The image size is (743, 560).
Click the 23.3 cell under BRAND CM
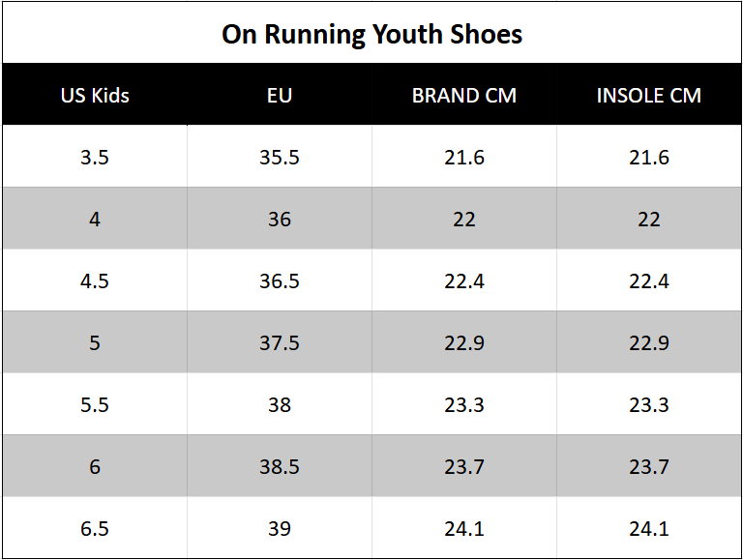point(464,405)
